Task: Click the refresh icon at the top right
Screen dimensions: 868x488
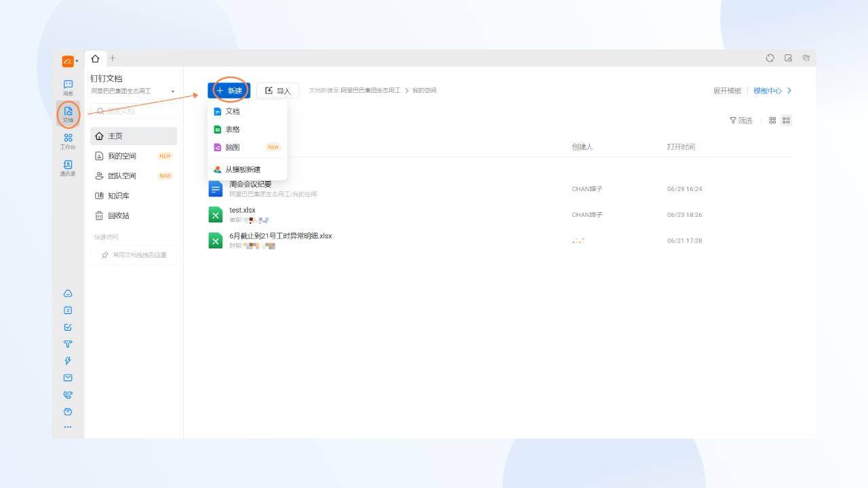Action: pos(770,58)
